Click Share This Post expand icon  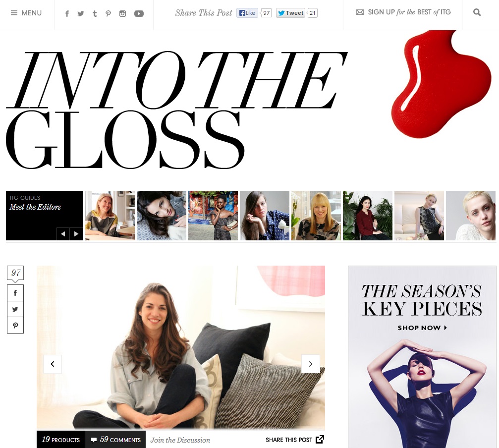320,440
